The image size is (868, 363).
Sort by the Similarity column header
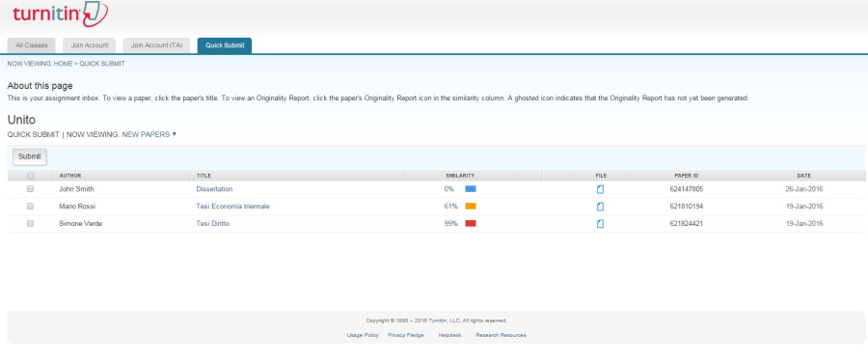[x=460, y=176]
